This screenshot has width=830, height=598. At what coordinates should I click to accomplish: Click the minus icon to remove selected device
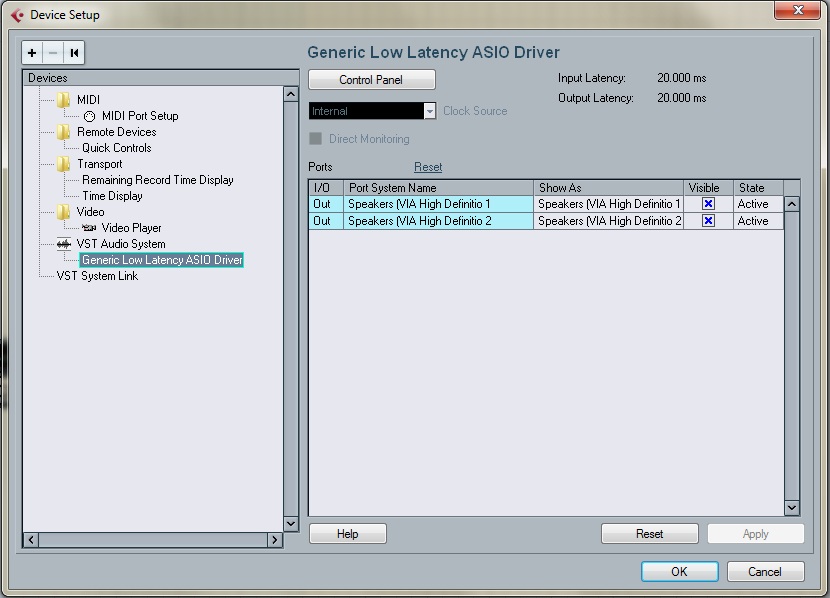pyautogui.click(x=52, y=53)
